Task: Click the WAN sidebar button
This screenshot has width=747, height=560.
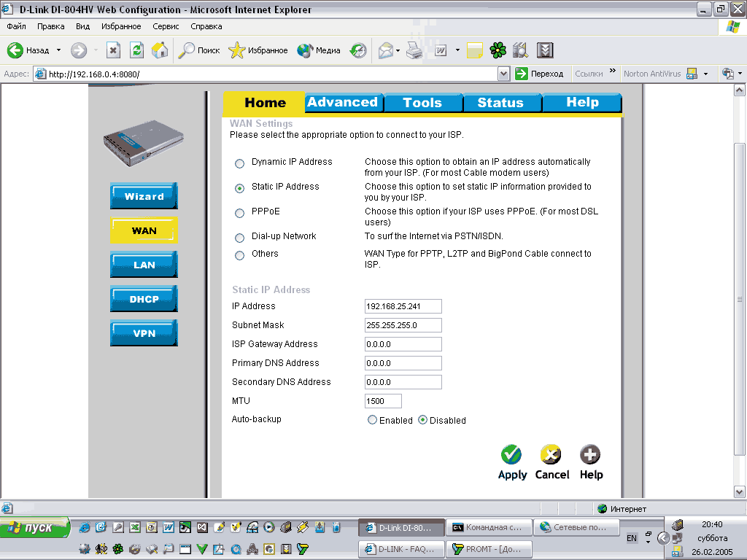Action: (x=144, y=230)
